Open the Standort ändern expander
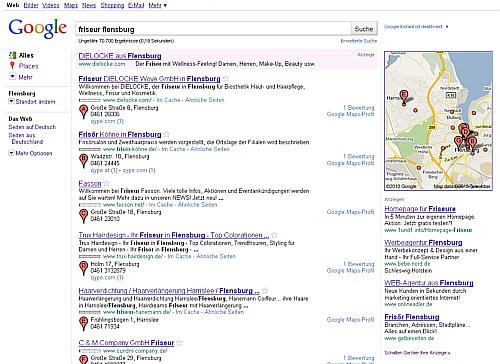This screenshot has width=500, height=364. [x=32, y=102]
